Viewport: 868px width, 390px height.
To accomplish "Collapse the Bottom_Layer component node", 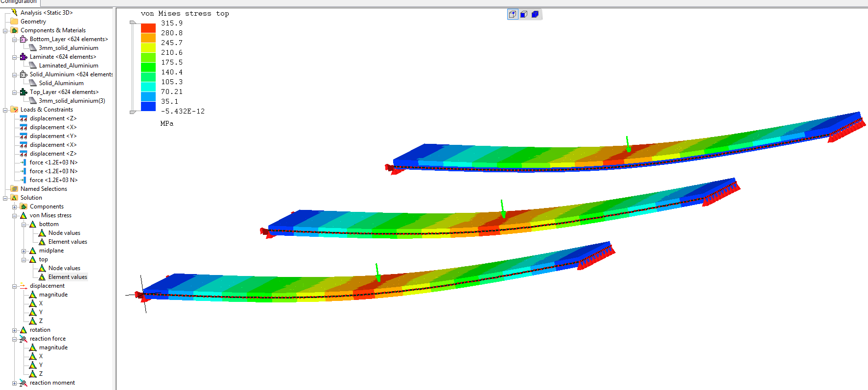I will (x=15, y=39).
